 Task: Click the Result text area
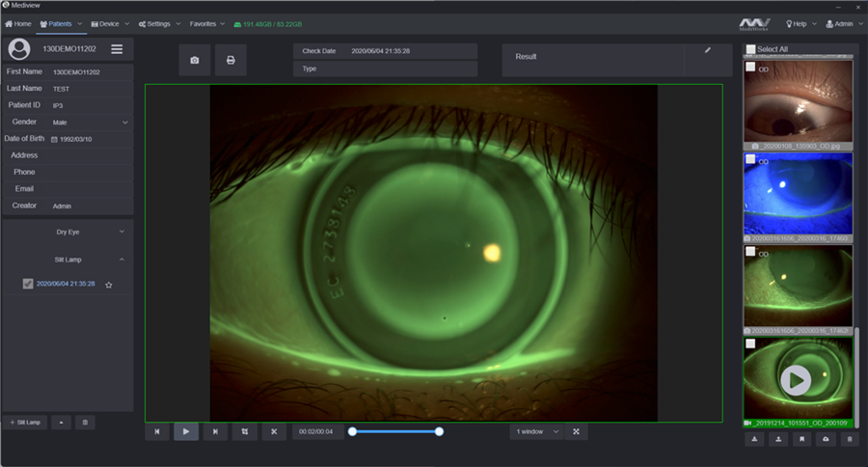(x=593, y=60)
